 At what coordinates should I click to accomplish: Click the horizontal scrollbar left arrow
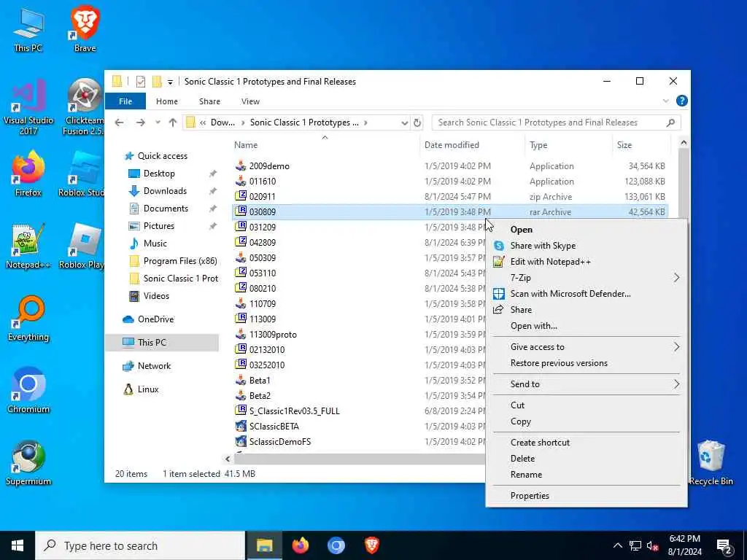pos(228,459)
